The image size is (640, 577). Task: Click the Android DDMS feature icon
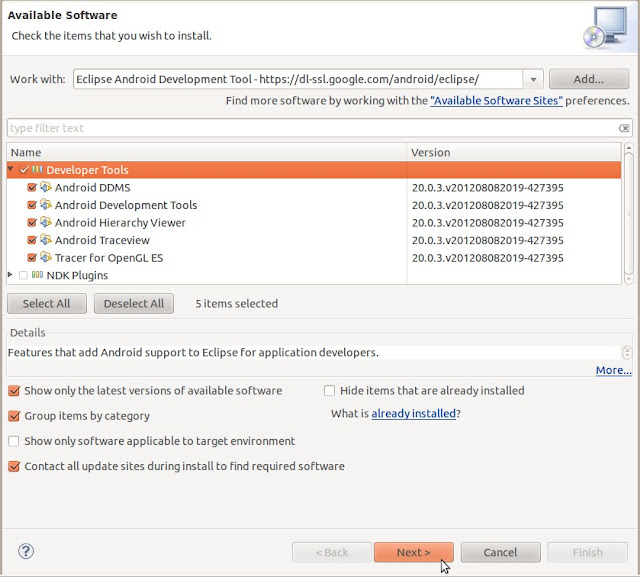(x=46, y=187)
